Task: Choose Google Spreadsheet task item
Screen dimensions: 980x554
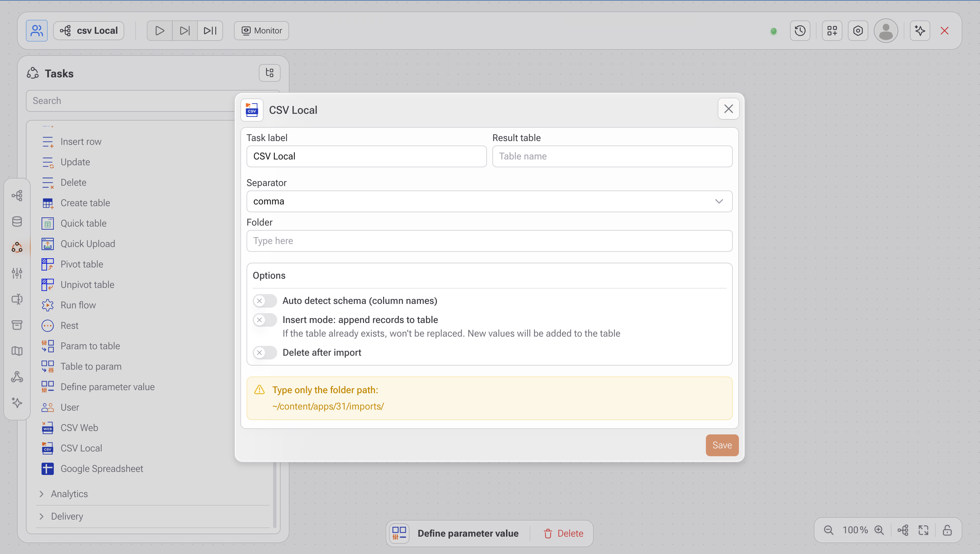Action: click(101, 469)
